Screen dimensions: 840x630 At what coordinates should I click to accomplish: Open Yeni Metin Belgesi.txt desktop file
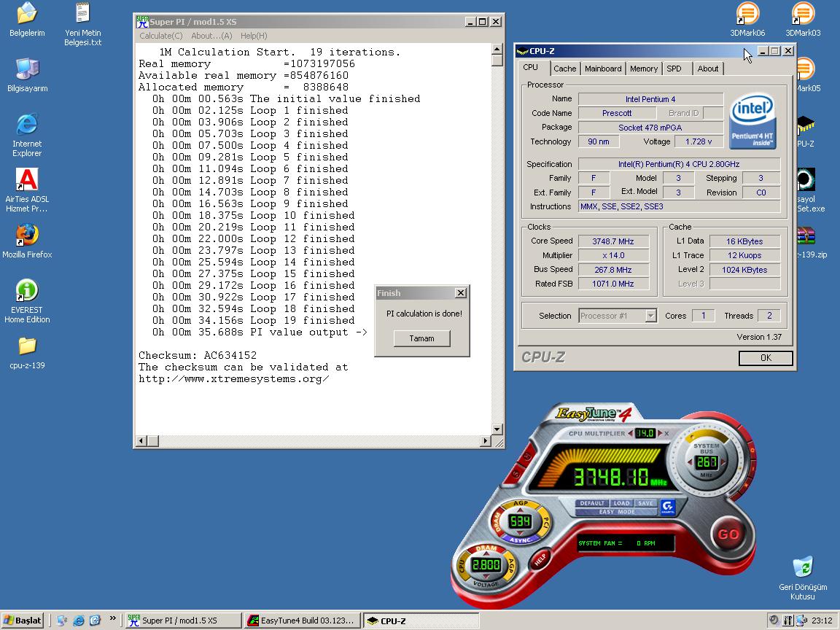(x=82, y=24)
